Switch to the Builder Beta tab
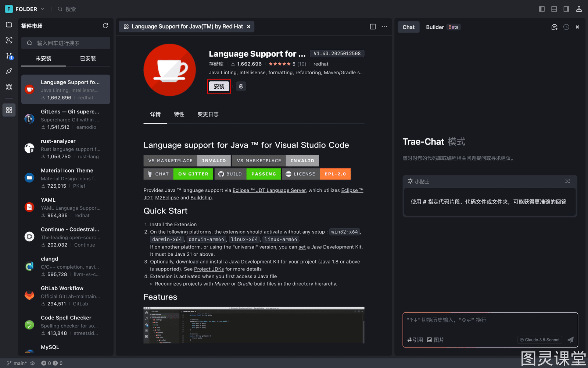Screen dimensions: 588x368 pyautogui.click(x=443, y=27)
